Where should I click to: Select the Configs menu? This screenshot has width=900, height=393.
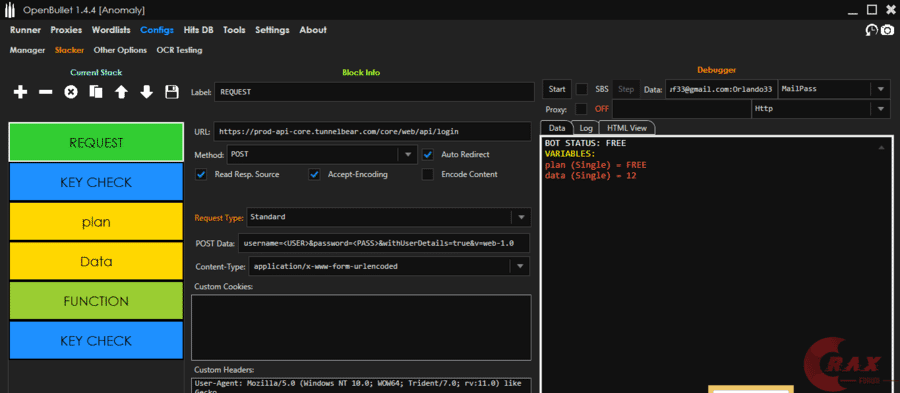[x=157, y=30]
